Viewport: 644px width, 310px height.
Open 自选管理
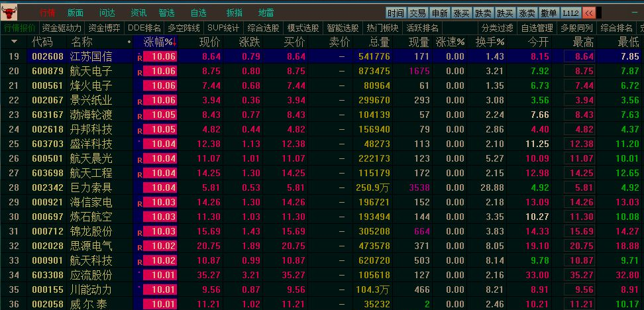(x=537, y=28)
